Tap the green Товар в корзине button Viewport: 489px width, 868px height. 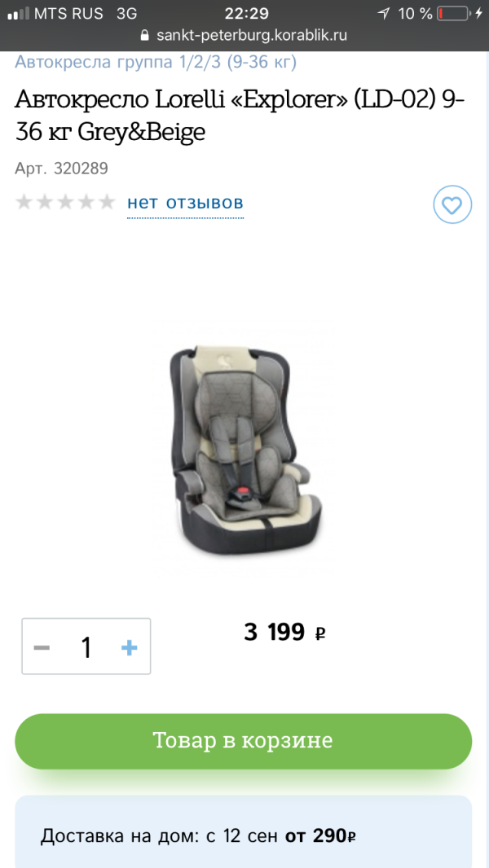pos(243,741)
